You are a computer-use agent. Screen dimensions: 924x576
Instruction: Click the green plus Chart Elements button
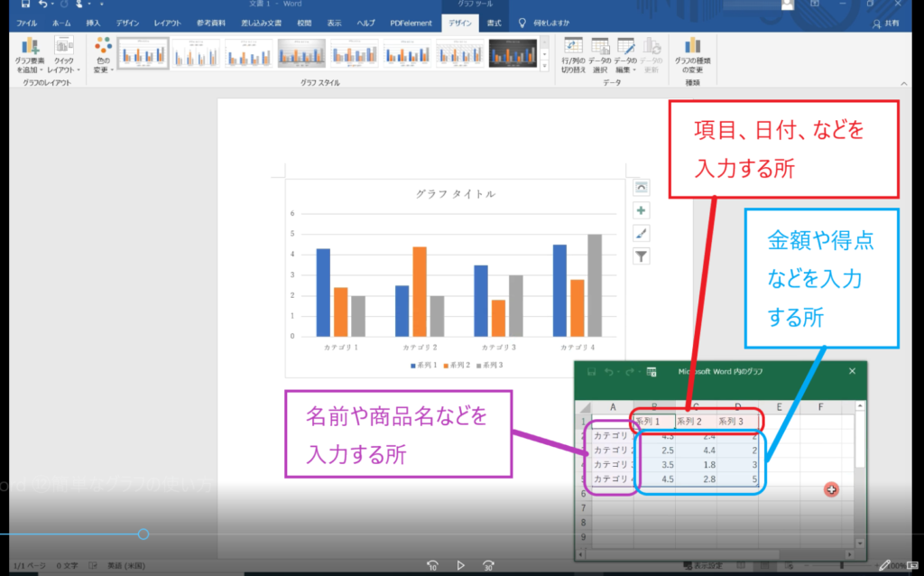(x=641, y=210)
